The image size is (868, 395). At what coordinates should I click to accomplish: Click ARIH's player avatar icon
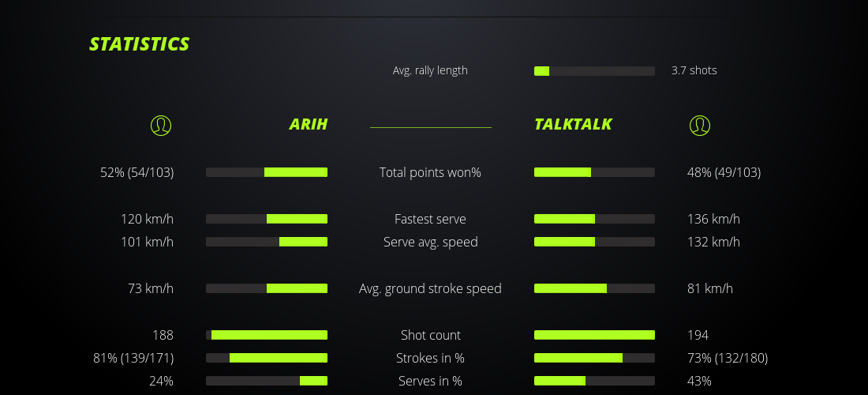click(161, 125)
